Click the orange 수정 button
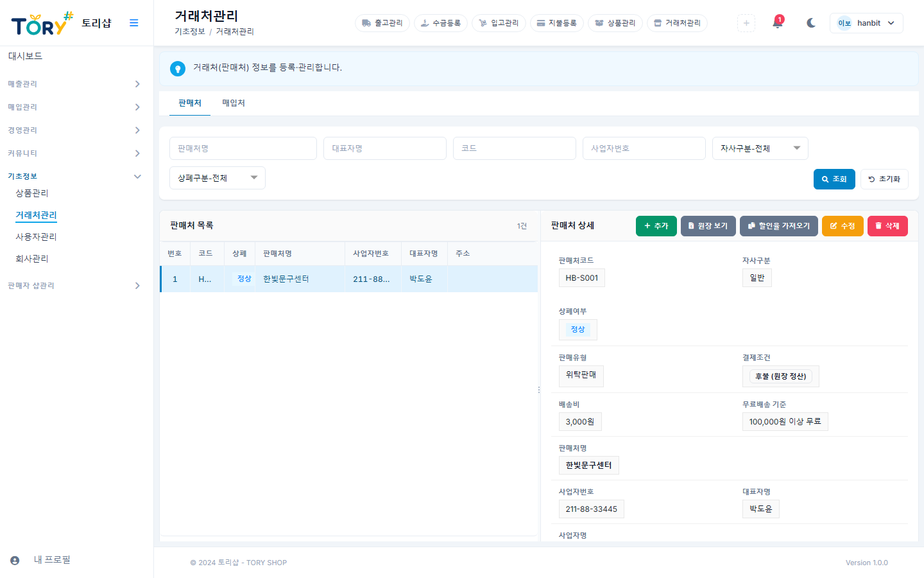 pyautogui.click(x=843, y=226)
